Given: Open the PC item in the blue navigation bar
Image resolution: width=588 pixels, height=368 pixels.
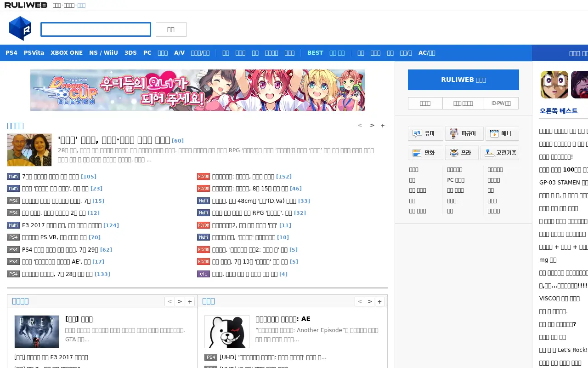Looking at the screenshot, I should tap(147, 53).
